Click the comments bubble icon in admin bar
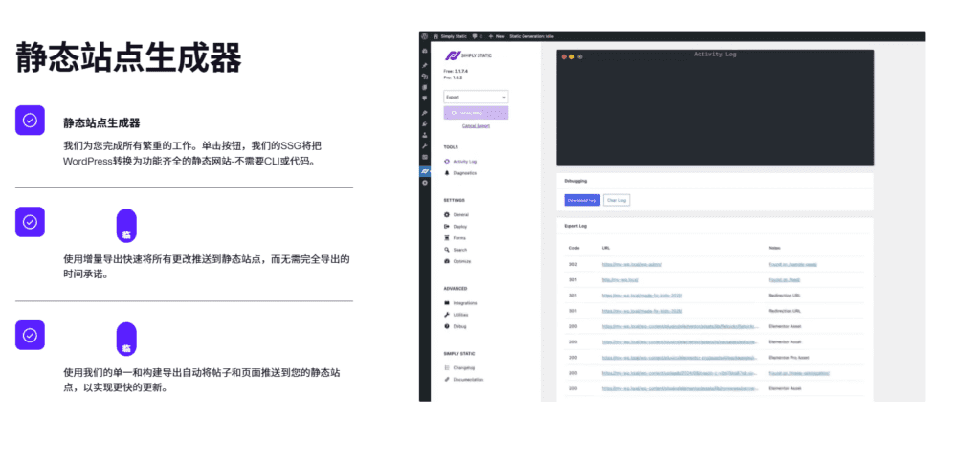Screen dimensions: 980x462 pos(477,36)
